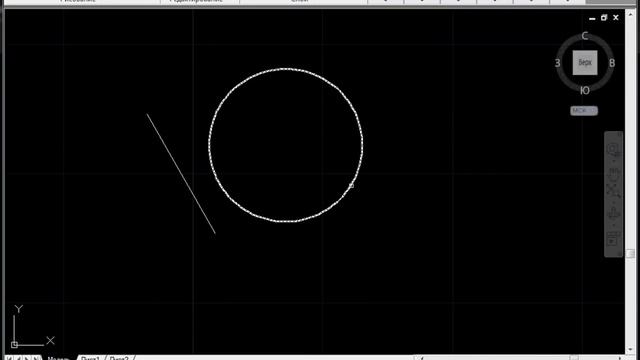Select the diagonal line object

pos(181,174)
